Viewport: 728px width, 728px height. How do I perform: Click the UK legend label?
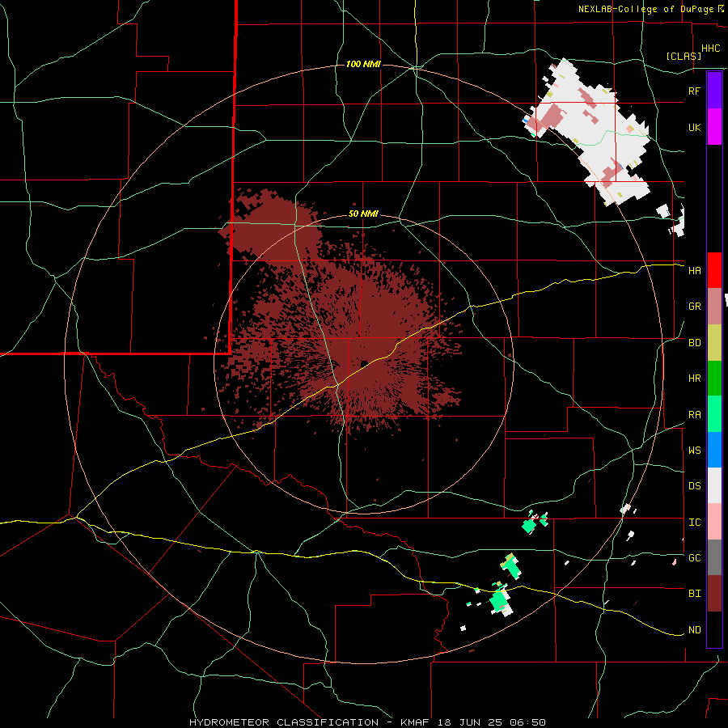694,128
